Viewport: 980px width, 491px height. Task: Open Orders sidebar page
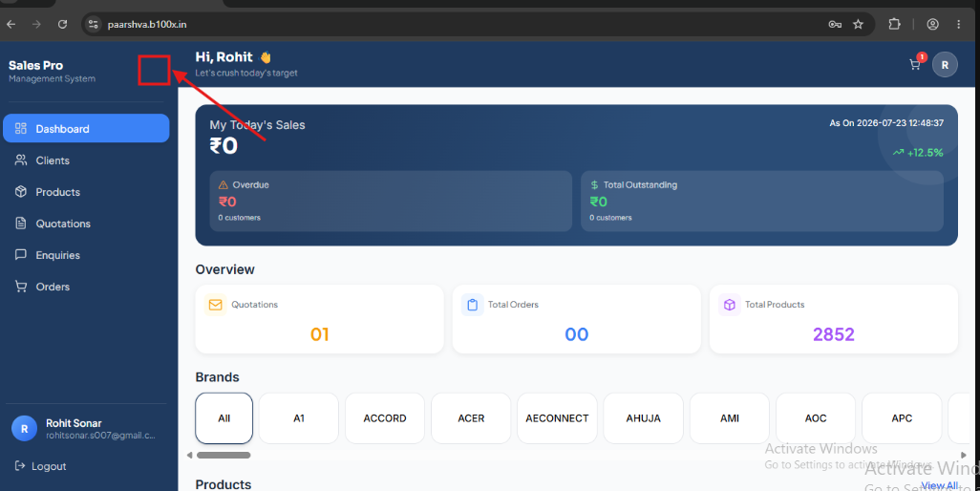point(86,287)
